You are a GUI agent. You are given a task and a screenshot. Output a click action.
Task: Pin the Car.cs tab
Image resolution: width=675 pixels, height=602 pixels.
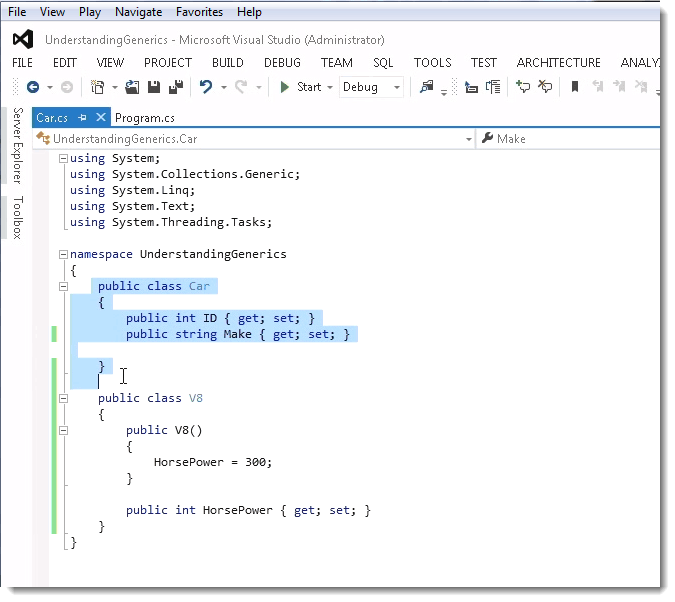point(83,118)
